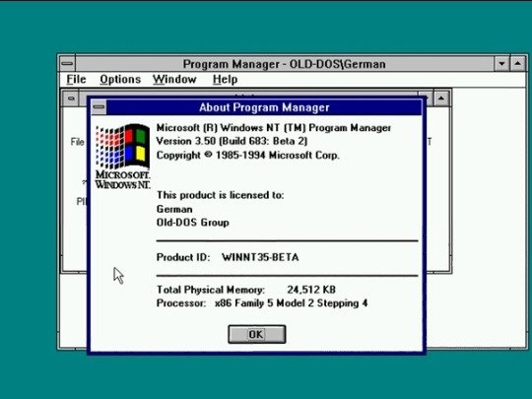Click the Program Manager - OLD-DOS\German title bar
The image size is (532, 399).
tap(285, 64)
